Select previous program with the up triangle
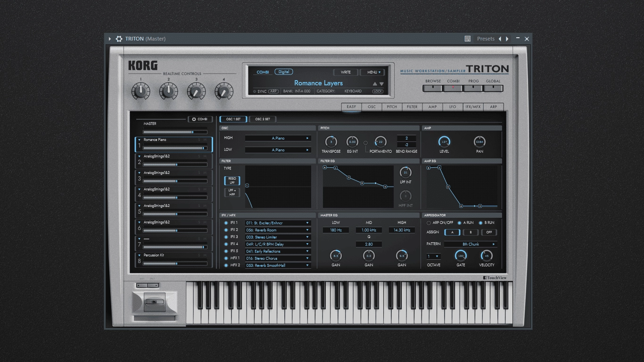The width and height of the screenshot is (644, 362). tap(375, 84)
